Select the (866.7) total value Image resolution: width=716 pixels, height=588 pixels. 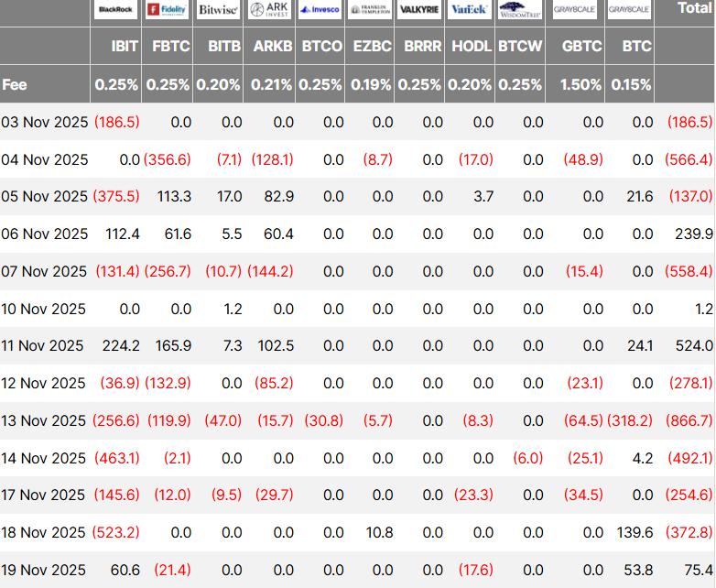(x=689, y=420)
